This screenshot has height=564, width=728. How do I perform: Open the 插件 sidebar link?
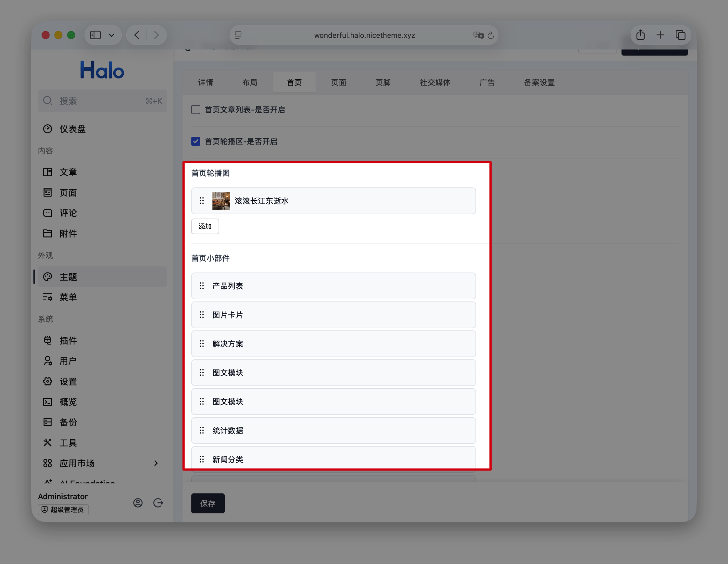102,340
